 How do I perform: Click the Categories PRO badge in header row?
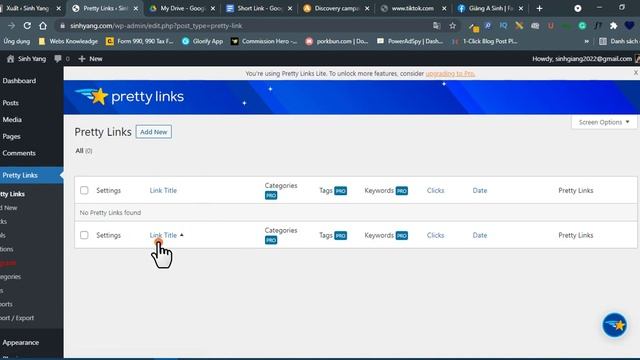click(x=271, y=196)
